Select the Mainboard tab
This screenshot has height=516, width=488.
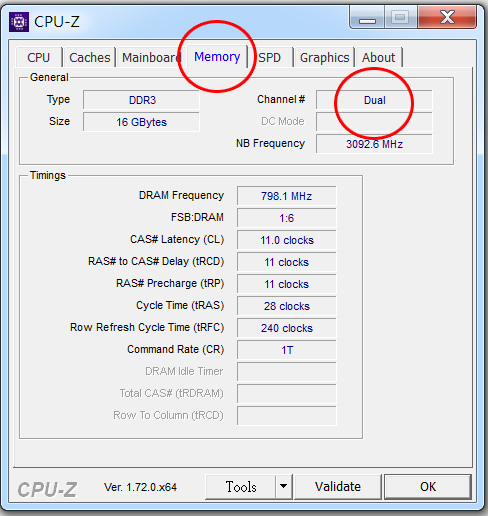pyautogui.click(x=151, y=58)
